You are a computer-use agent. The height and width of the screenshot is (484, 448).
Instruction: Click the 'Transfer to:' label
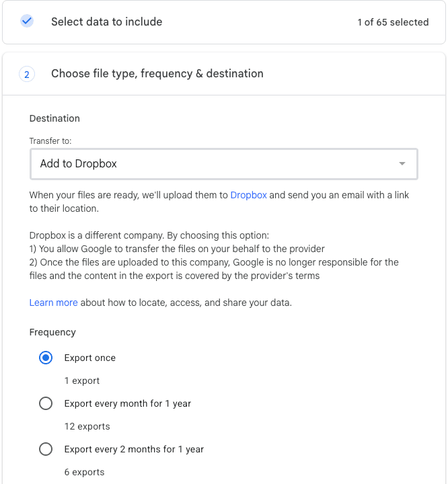pyautogui.click(x=50, y=141)
